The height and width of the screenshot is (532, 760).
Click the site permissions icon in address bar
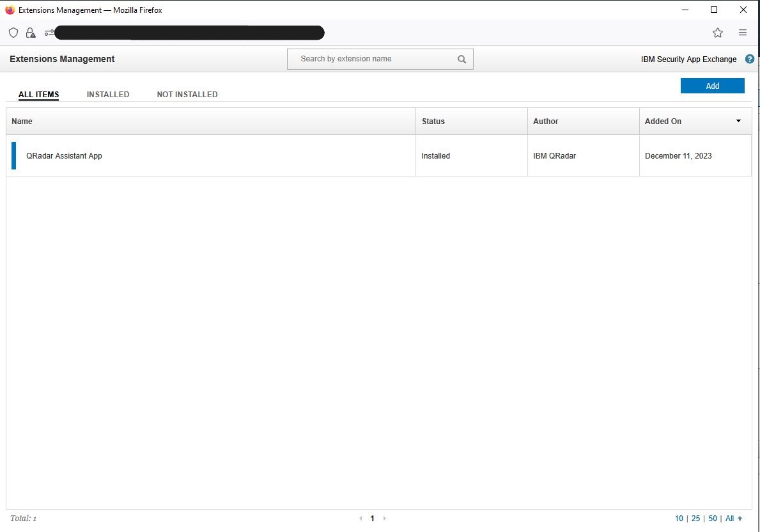pos(49,33)
